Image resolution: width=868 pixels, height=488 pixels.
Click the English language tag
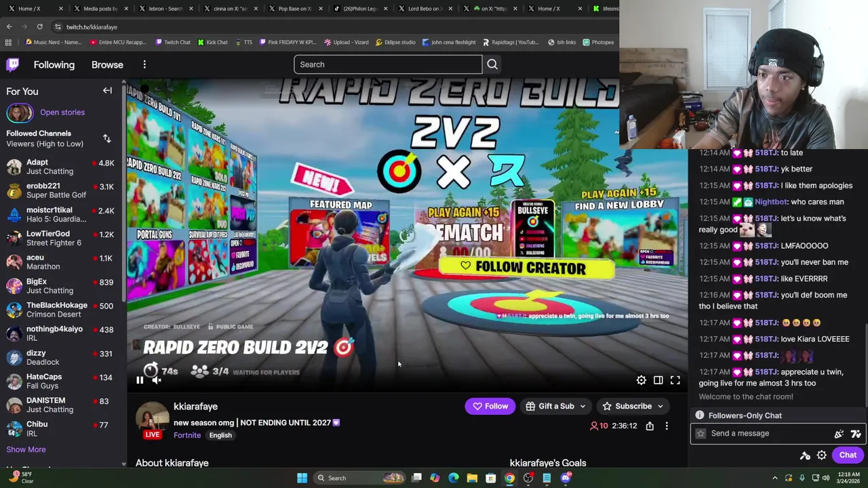[x=220, y=435]
